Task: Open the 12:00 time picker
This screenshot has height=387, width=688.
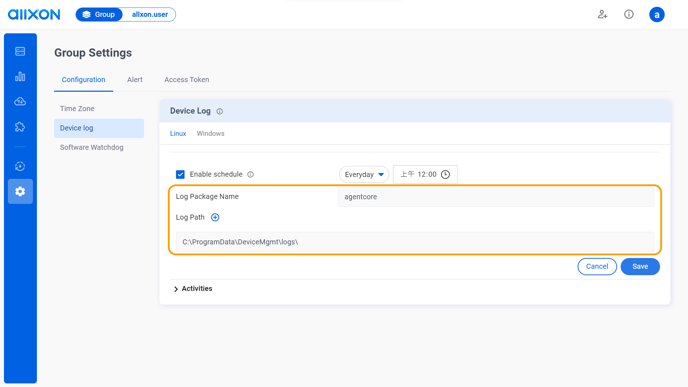Action: [425, 174]
